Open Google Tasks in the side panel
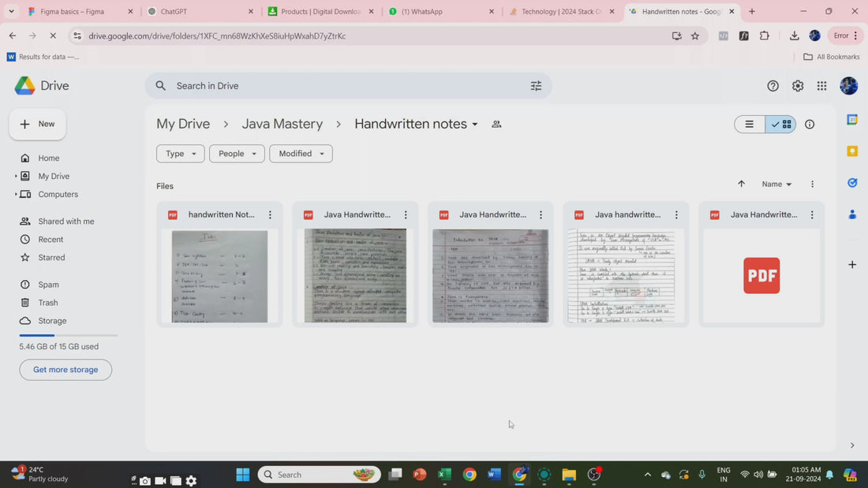 coord(852,182)
